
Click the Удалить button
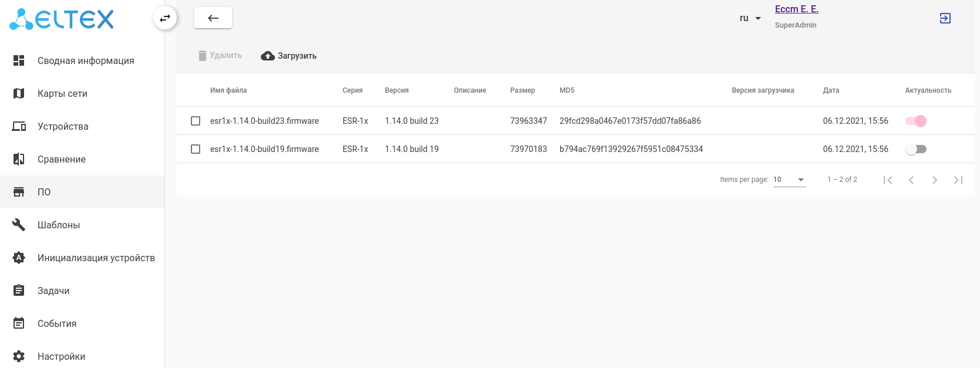click(220, 56)
